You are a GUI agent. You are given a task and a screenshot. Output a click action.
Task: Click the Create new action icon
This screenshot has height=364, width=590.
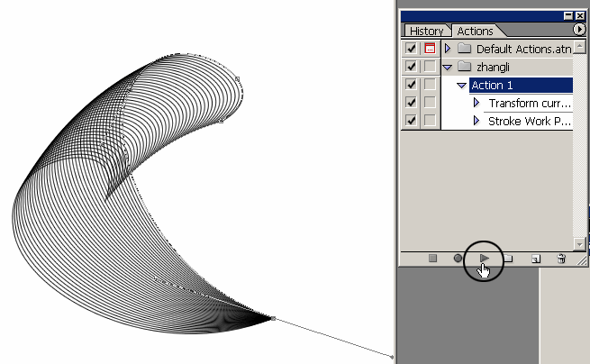(536, 259)
